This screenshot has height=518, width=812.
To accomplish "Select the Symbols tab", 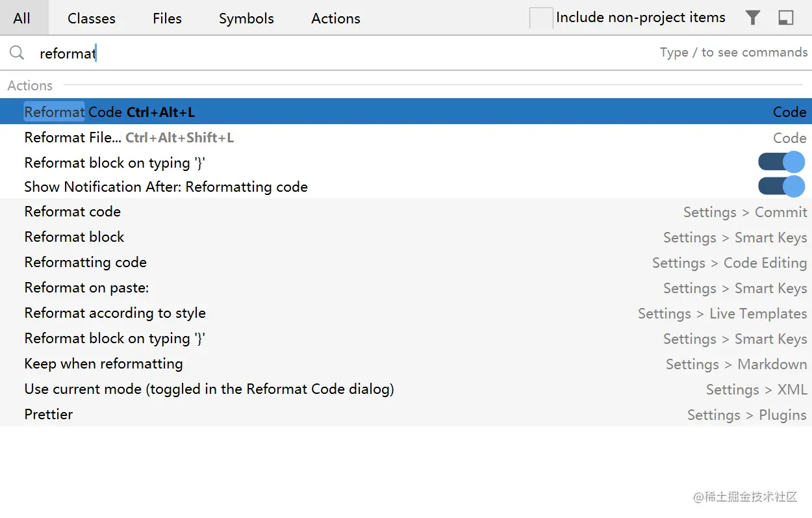I will [246, 18].
